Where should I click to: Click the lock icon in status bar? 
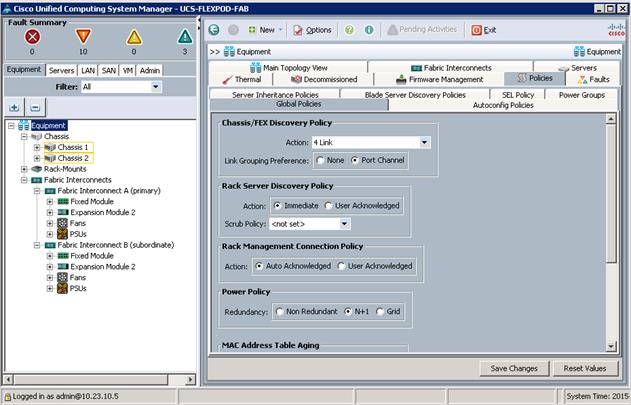pos(8,397)
